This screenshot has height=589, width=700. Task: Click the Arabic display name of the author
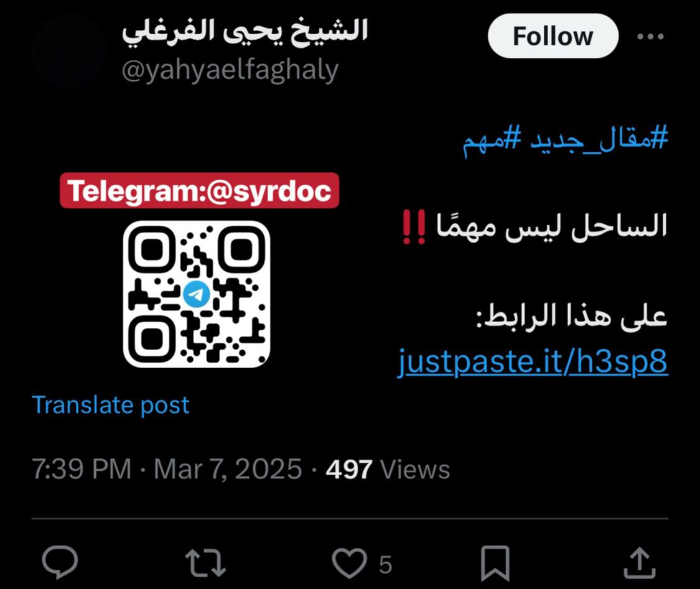point(245,31)
